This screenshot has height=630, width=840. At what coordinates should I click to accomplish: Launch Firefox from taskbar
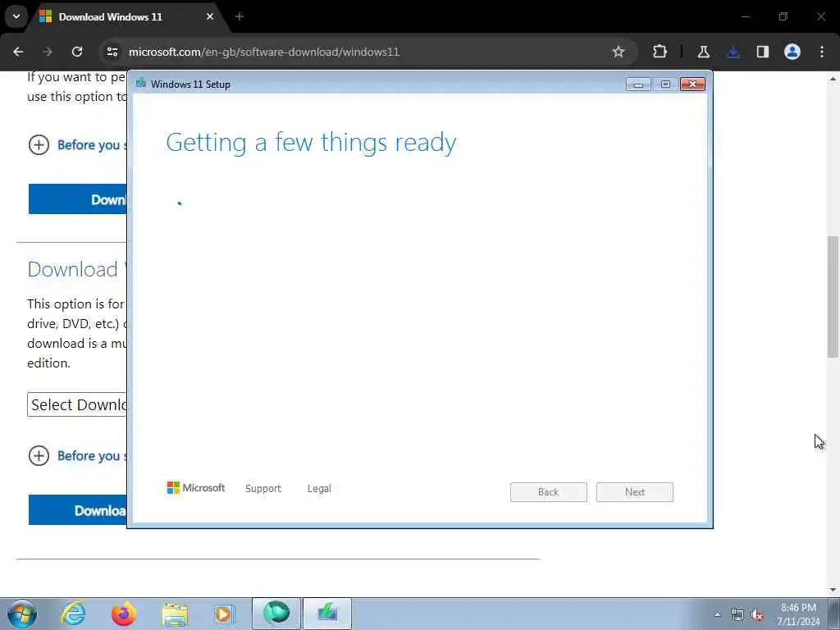click(124, 614)
